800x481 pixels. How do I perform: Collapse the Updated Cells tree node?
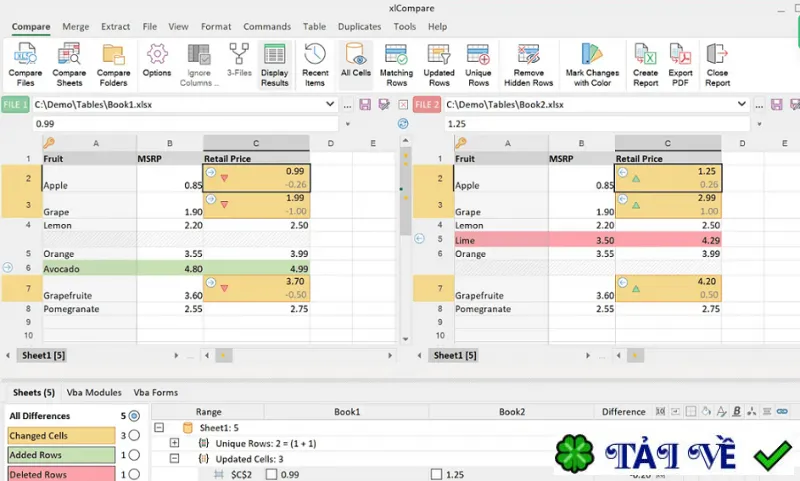point(174,459)
